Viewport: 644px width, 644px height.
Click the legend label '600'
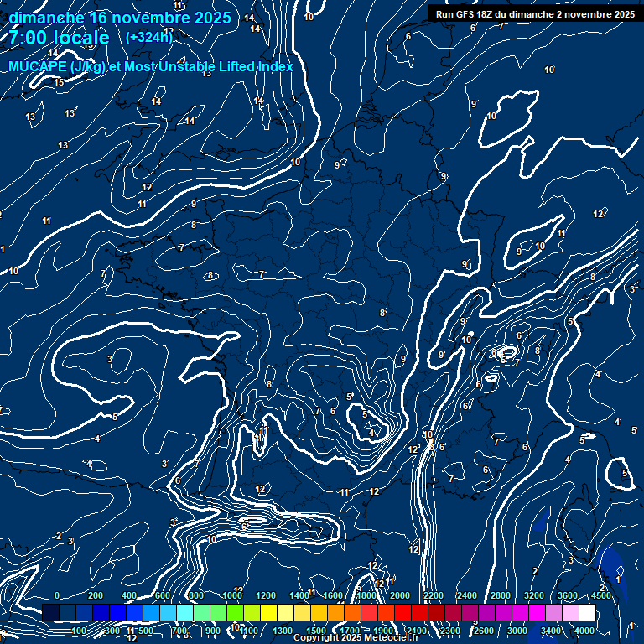pyautogui.click(x=163, y=595)
